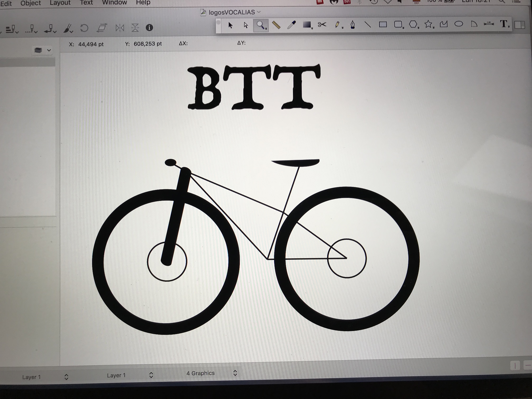532x399 pixels.
Task: Select the black arrow selection tool
Action: click(x=230, y=25)
